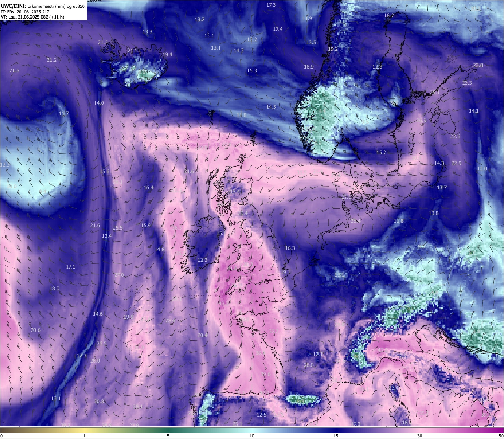Click the map value 12.1

tap(318, 354)
